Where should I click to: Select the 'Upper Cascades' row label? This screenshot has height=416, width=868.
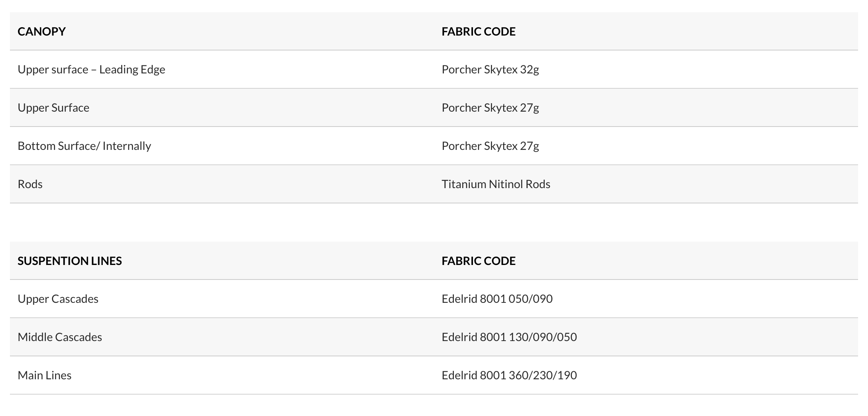point(58,299)
